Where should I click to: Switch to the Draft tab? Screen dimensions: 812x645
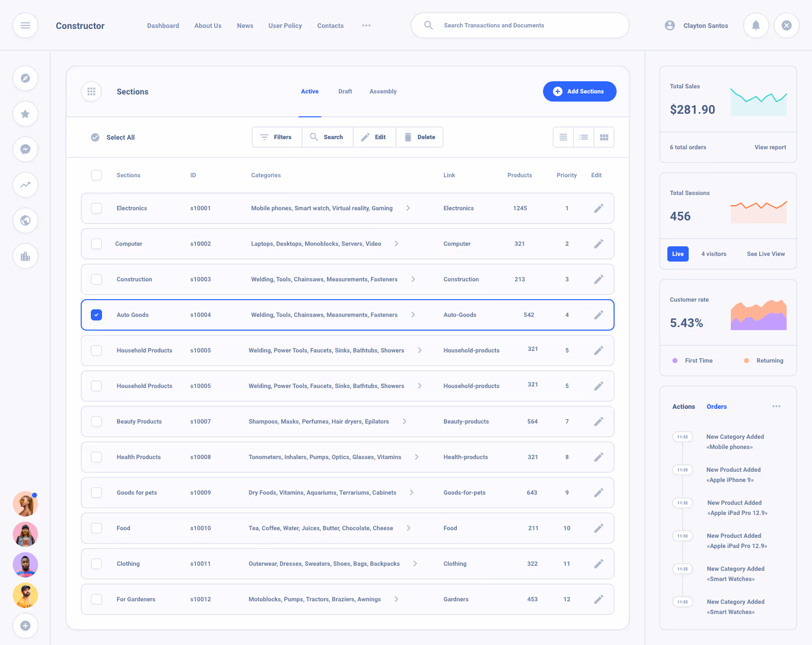pos(345,91)
